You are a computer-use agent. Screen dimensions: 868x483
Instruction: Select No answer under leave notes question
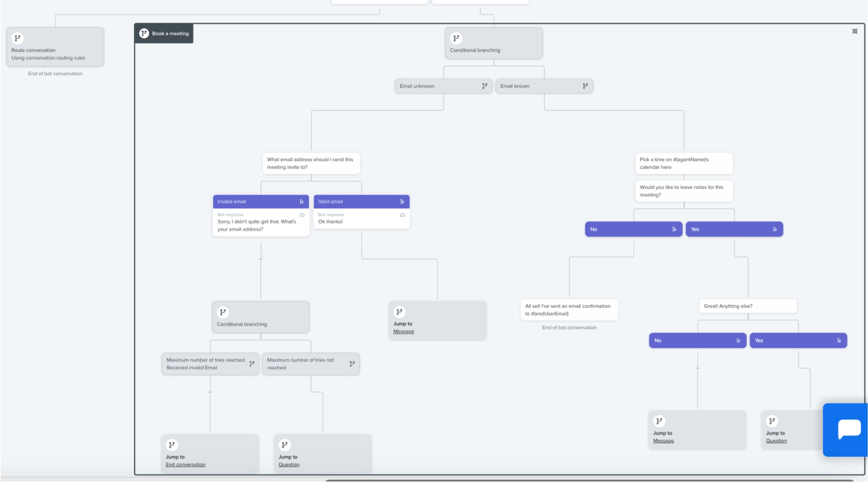pos(634,229)
